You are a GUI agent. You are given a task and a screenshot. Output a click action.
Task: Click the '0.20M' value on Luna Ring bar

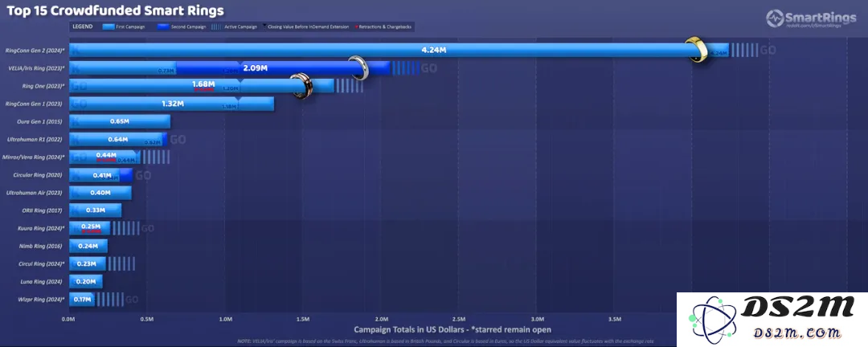(86, 282)
